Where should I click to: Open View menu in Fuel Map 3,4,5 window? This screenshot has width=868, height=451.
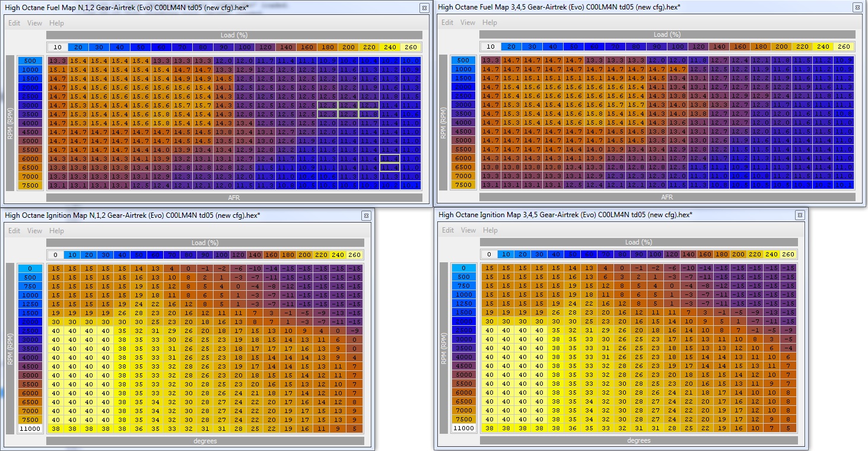[468, 23]
